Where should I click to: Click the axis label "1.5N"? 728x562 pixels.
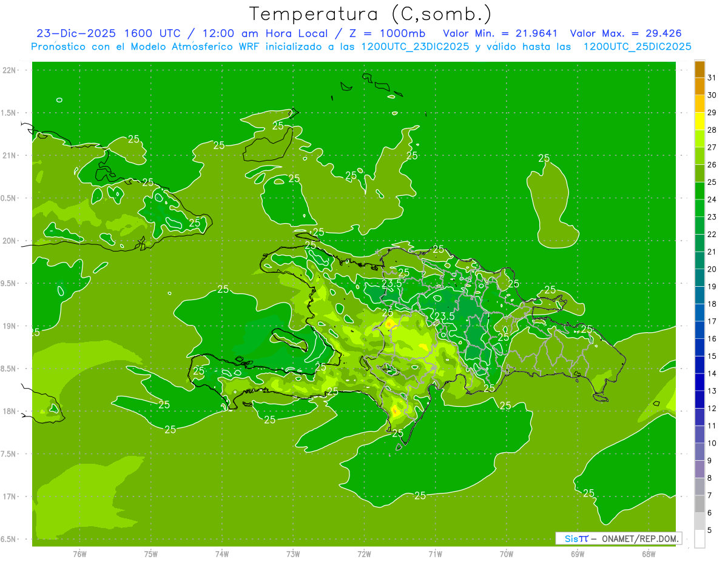pos(9,113)
